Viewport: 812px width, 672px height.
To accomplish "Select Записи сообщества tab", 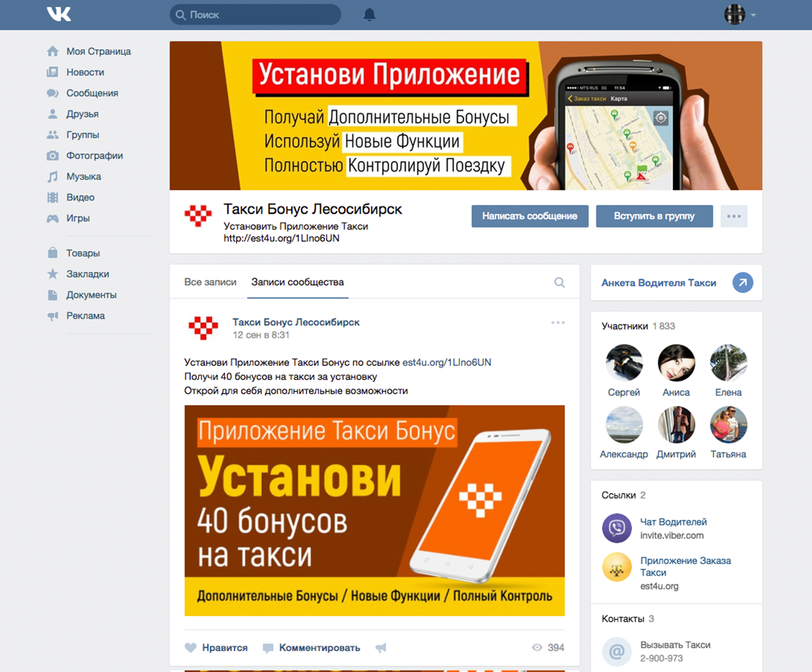I will (x=297, y=282).
